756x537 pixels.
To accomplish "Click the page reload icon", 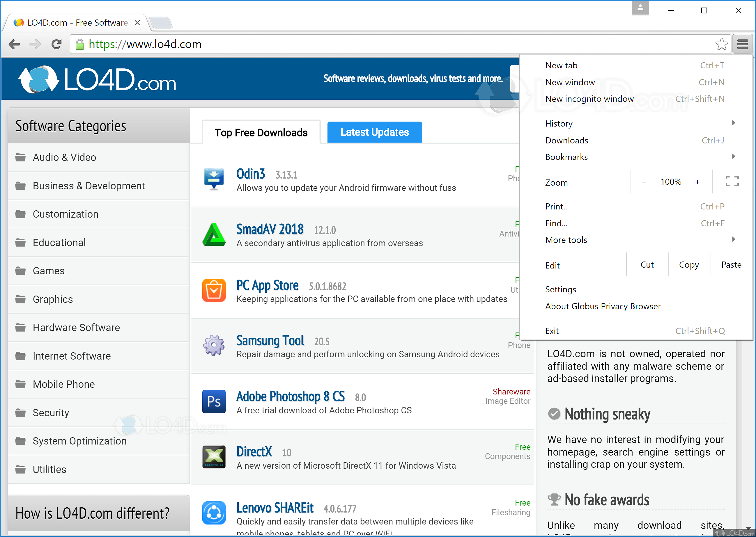I will pyautogui.click(x=56, y=44).
